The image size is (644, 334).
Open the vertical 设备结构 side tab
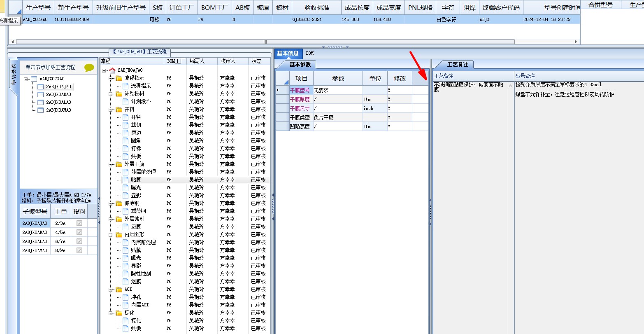14,74
